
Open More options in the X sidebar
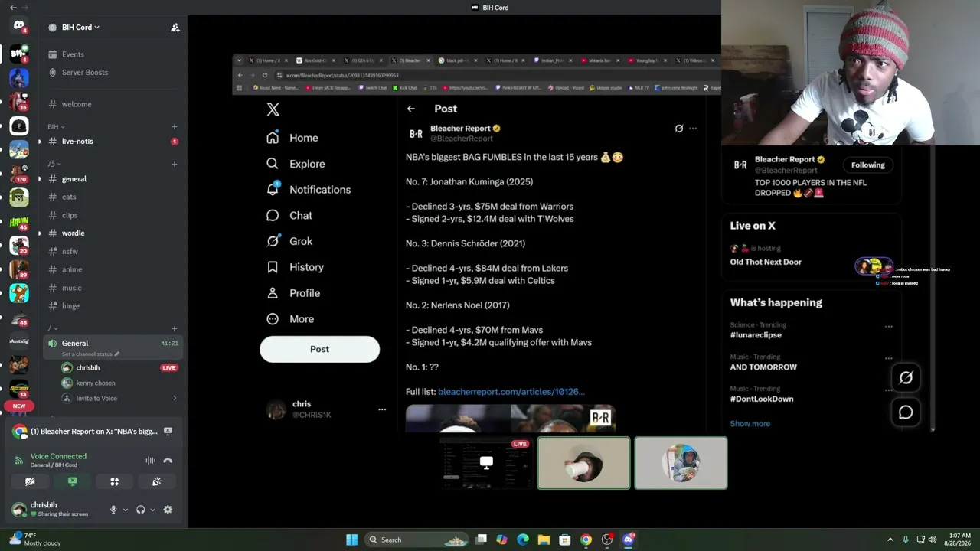[x=290, y=319]
